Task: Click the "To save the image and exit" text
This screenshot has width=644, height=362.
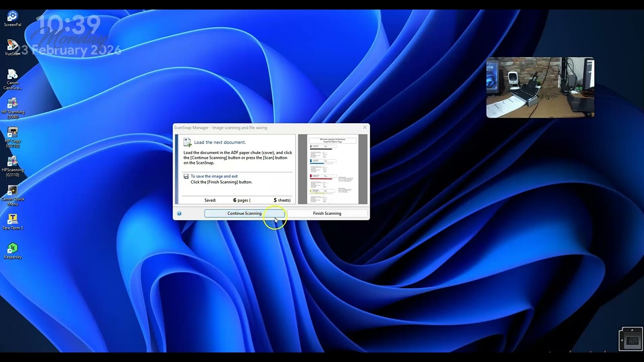Action: [214, 176]
